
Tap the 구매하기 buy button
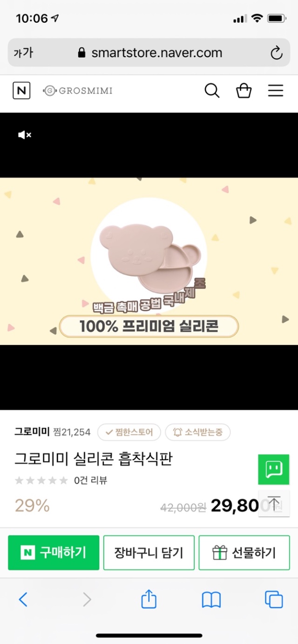tap(54, 552)
